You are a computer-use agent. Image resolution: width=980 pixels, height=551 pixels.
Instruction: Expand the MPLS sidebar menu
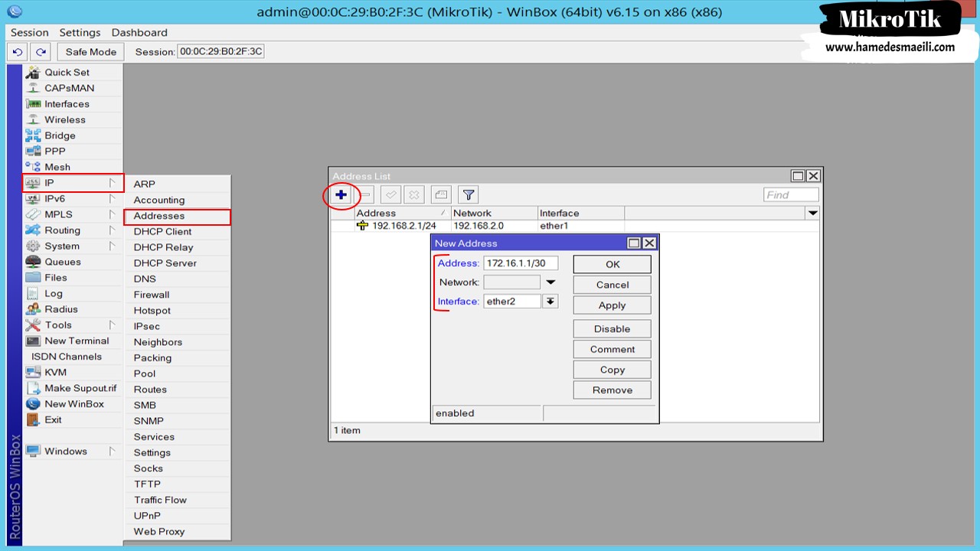coord(72,214)
